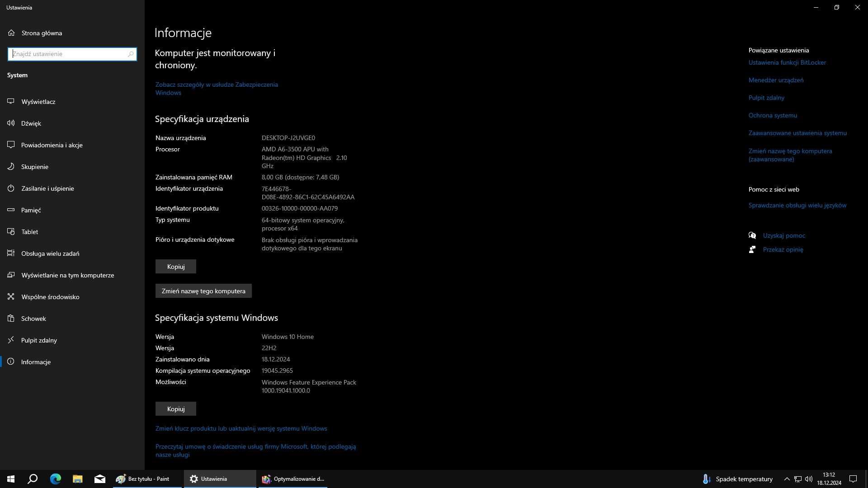Open Ustawienia funkcji BitLocker link

(x=787, y=62)
